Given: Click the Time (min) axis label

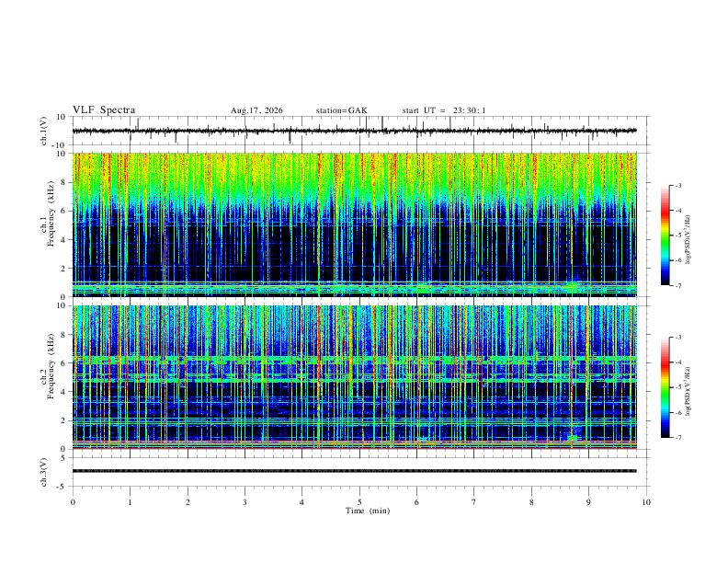Looking at the screenshot, I should pos(368,511).
